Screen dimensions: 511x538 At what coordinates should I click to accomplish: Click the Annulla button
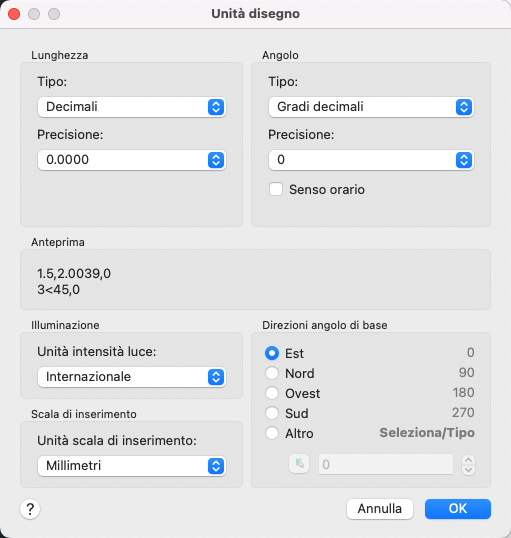click(x=380, y=509)
